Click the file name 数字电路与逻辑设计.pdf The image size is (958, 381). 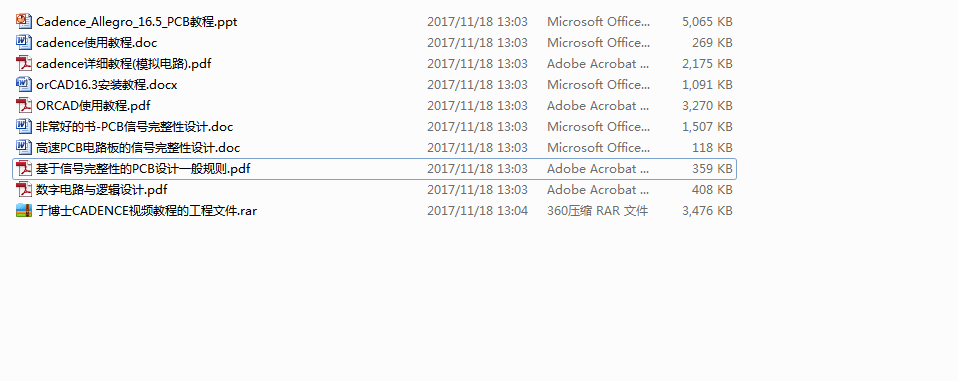coord(101,190)
